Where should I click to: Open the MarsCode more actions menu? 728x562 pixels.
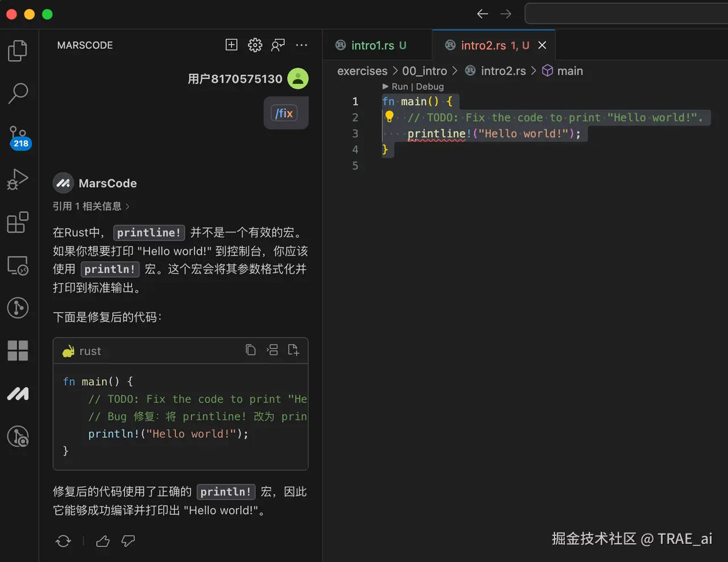click(301, 45)
